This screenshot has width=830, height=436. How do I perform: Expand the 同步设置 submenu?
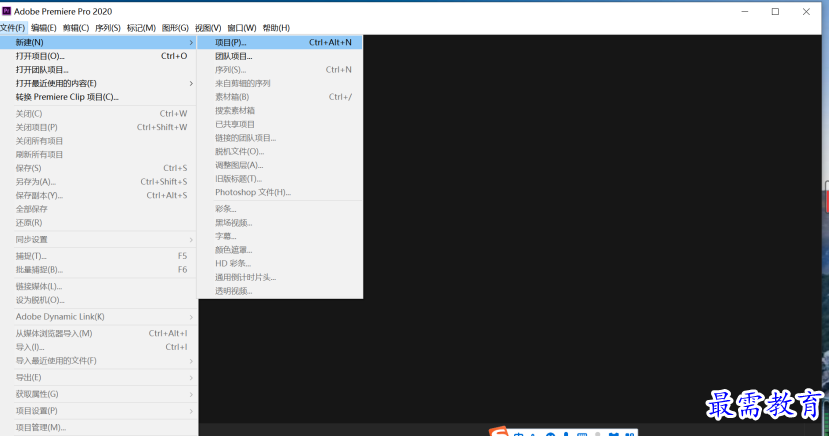tap(99, 240)
